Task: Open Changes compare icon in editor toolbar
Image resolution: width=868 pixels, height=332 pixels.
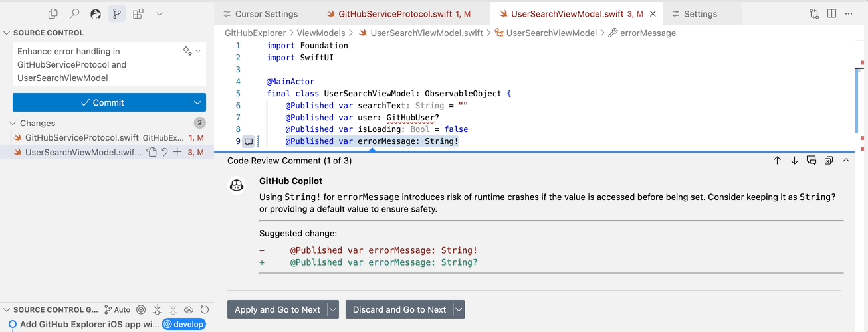Action: click(814, 13)
